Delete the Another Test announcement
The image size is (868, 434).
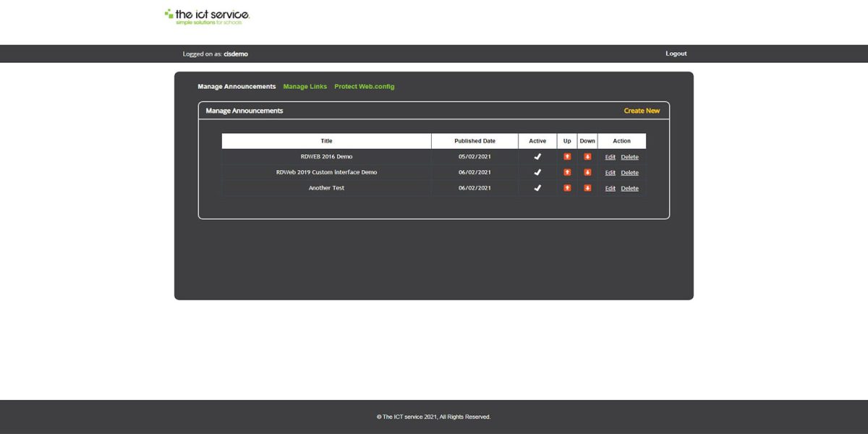(x=629, y=188)
